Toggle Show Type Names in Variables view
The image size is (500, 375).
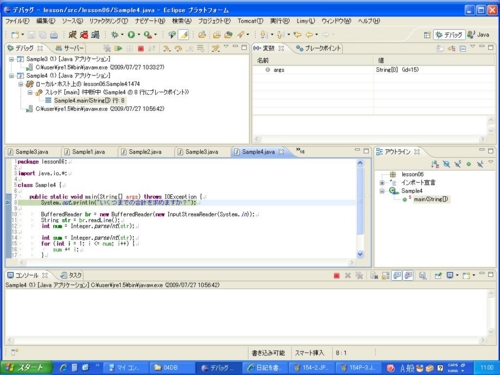pyautogui.click(x=440, y=49)
